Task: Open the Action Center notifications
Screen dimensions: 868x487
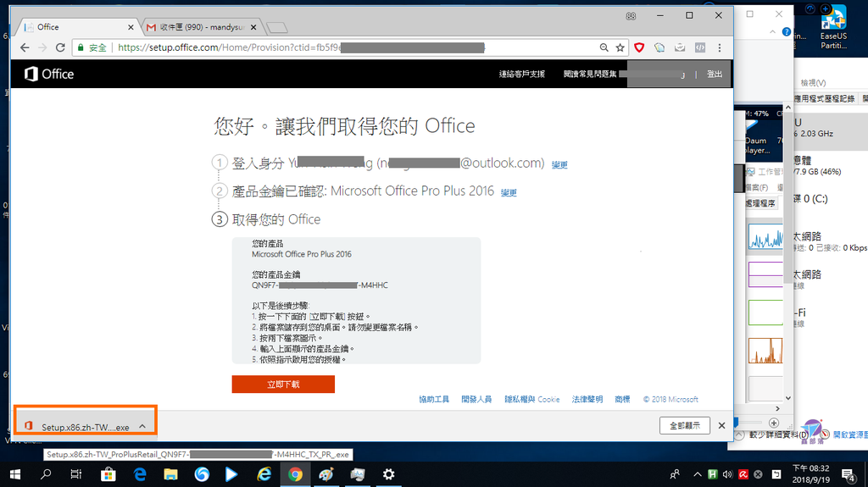Action: tap(848, 474)
